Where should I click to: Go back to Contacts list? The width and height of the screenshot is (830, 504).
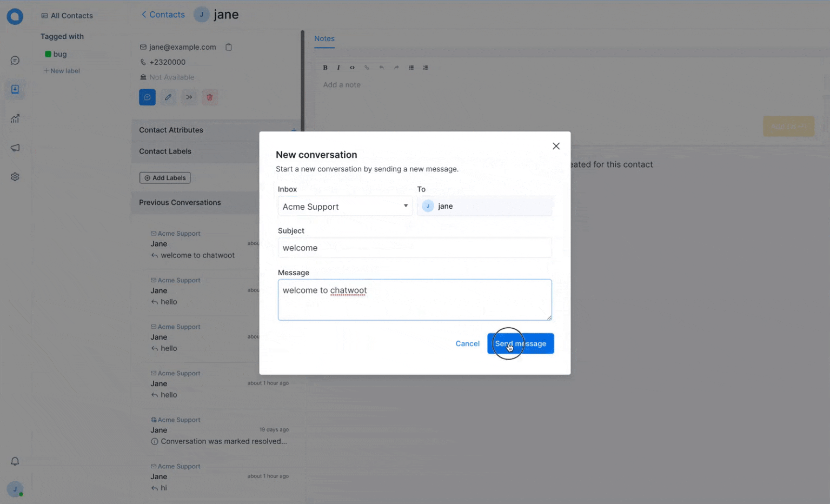[163, 15]
